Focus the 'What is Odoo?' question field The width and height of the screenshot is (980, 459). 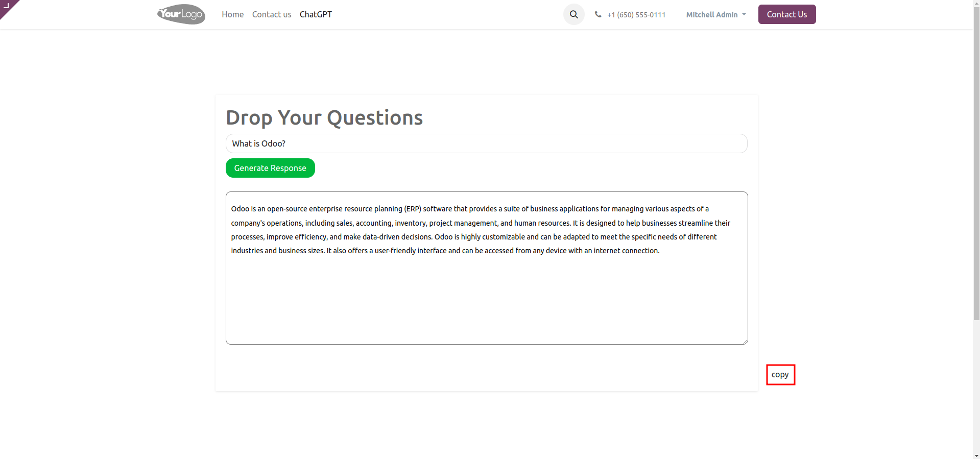[x=486, y=143]
